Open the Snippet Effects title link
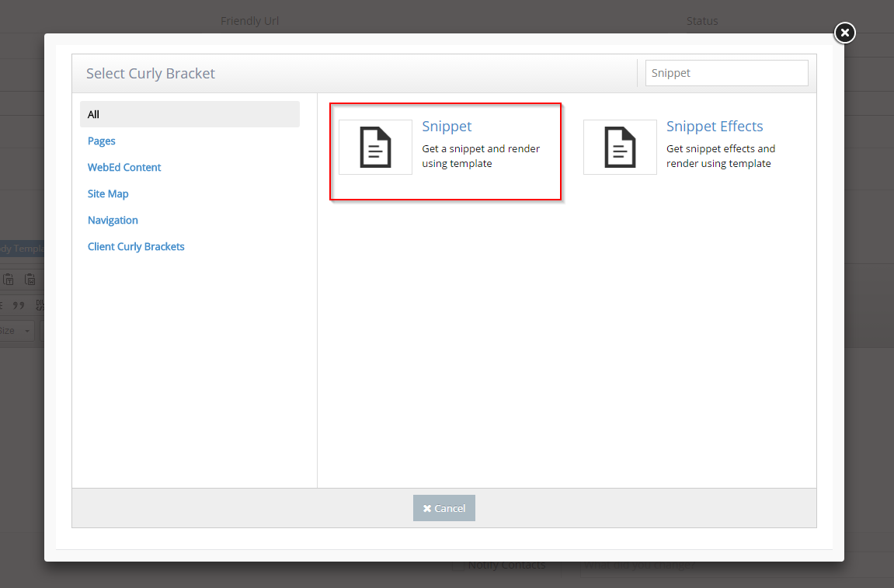 715,127
